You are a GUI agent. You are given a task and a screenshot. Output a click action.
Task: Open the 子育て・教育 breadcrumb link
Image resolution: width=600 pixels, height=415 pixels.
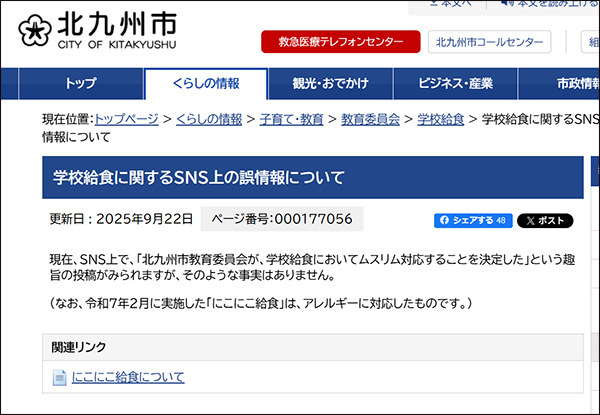pos(292,119)
